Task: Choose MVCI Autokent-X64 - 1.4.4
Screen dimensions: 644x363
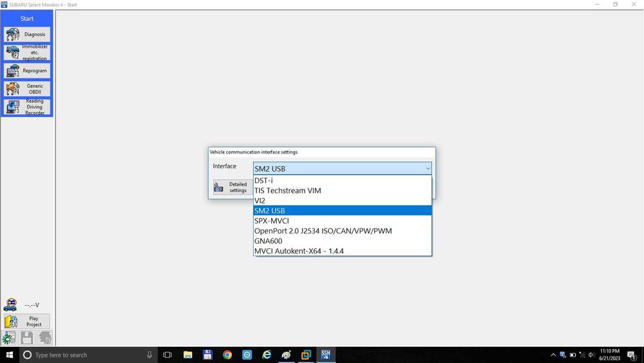Action: tap(343, 251)
